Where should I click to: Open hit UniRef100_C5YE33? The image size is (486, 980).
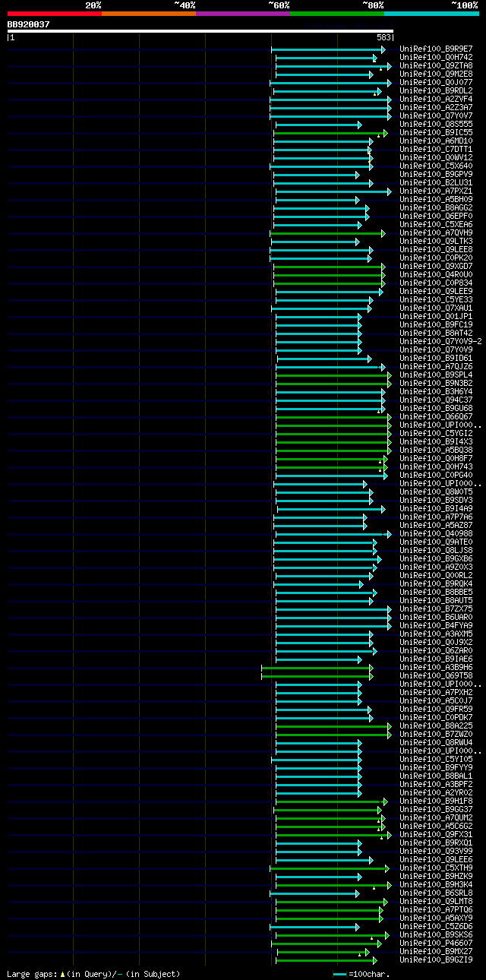[x=436, y=299]
